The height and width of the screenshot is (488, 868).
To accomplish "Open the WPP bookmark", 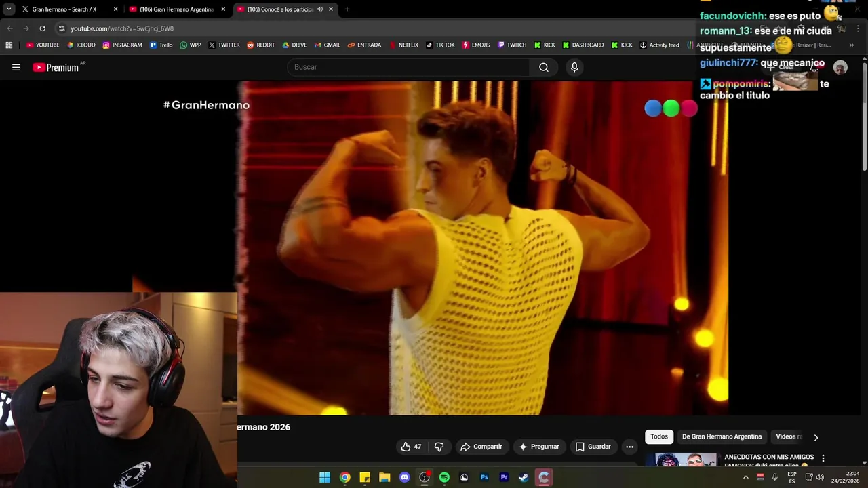I will (x=191, y=45).
